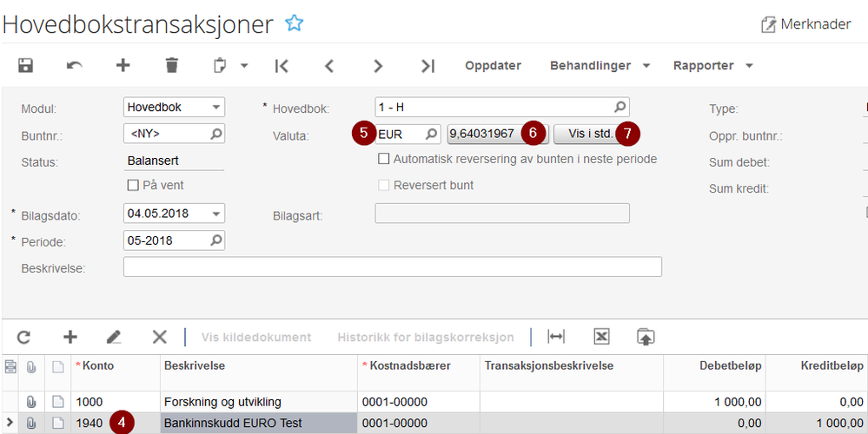The image size is (868, 434).
Task: Select account cell 1940
Action: [x=116, y=424]
